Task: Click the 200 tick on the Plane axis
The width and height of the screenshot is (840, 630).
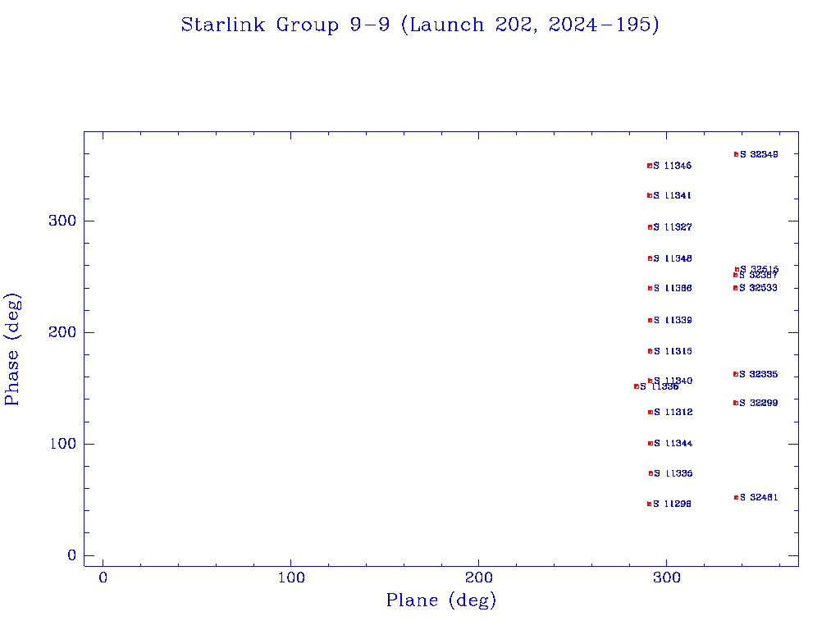Action: pos(479,578)
